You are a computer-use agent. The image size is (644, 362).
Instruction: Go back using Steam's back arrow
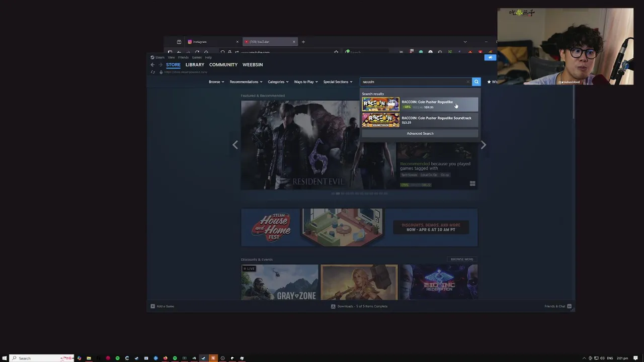152,65
